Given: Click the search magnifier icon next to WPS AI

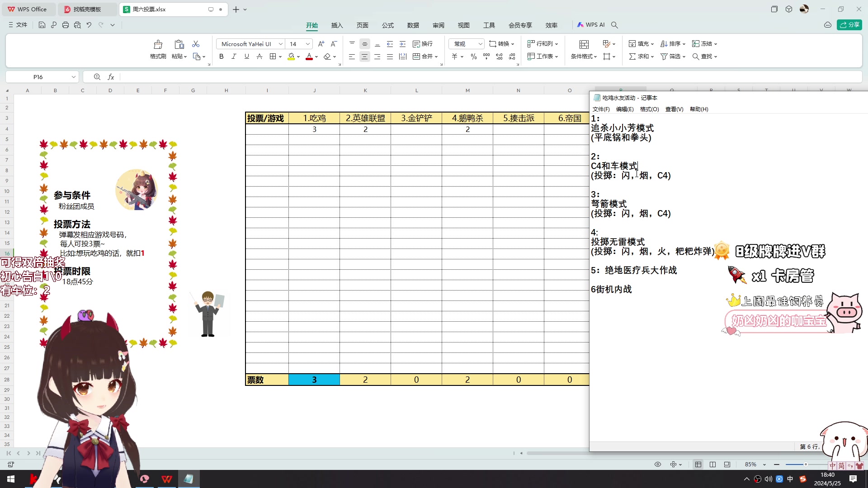Looking at the screenshot, I should pyautogui.click(x=614, y=25).
